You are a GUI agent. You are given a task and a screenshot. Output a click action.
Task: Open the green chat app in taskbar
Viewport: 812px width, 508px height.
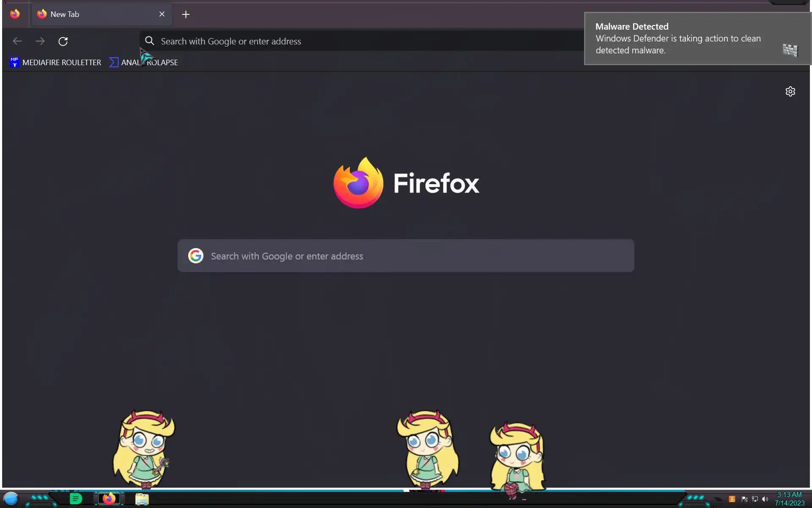pos(76,499)
